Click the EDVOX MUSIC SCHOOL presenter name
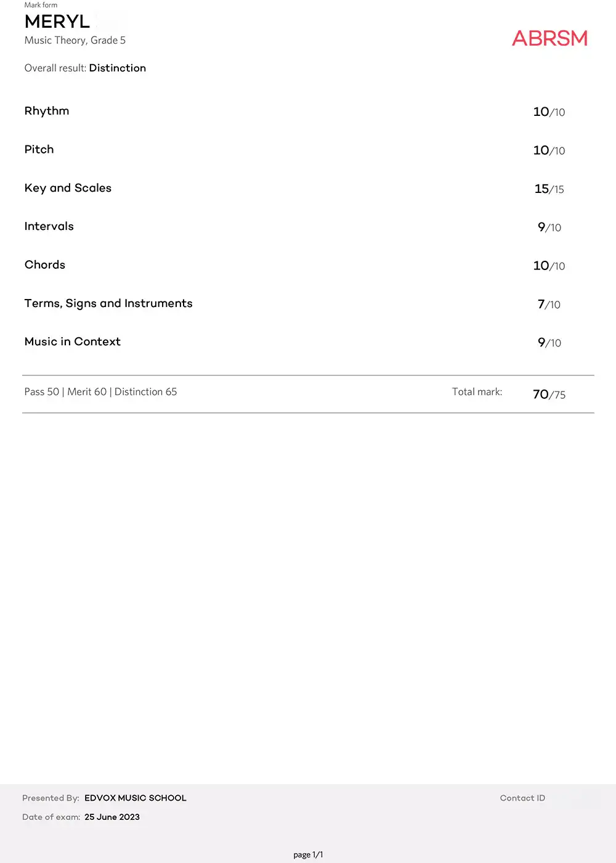 pos(136,798)
